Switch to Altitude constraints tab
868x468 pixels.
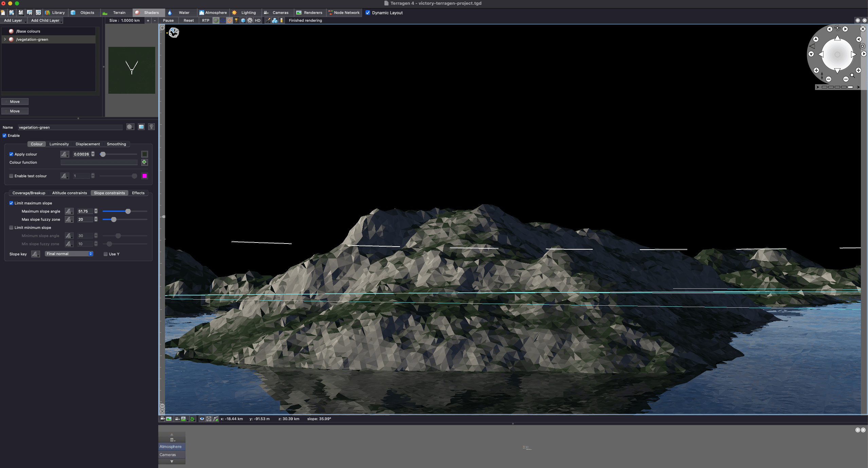click(69, 193)
